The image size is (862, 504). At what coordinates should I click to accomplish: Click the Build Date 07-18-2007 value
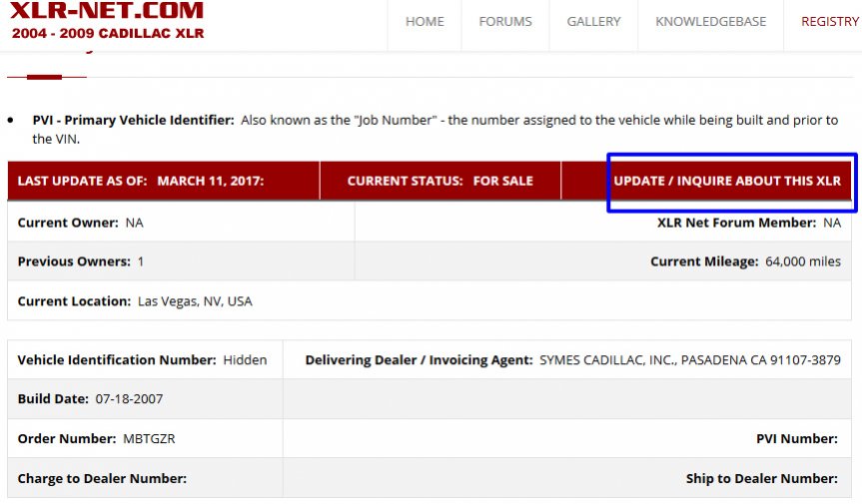[x=129, y=398]
